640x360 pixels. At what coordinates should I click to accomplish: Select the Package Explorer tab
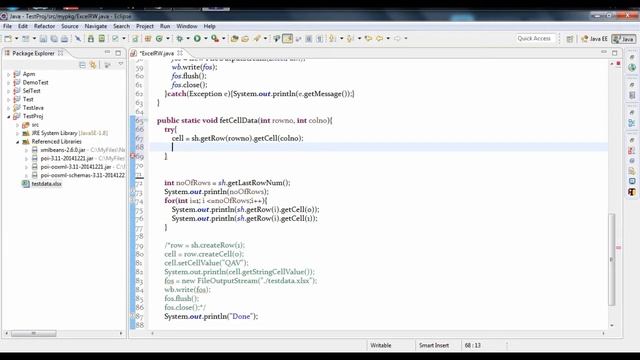click(33, 53)
